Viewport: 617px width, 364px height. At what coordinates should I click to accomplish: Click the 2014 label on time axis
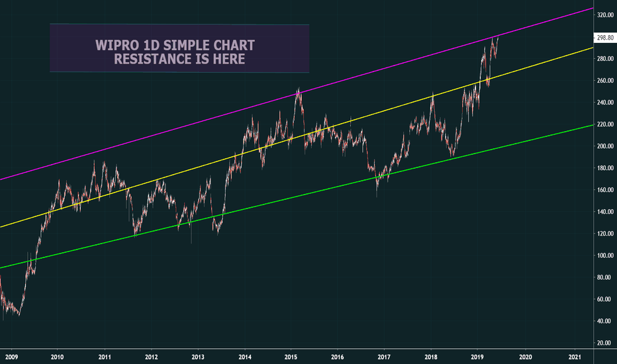[245, 357]
